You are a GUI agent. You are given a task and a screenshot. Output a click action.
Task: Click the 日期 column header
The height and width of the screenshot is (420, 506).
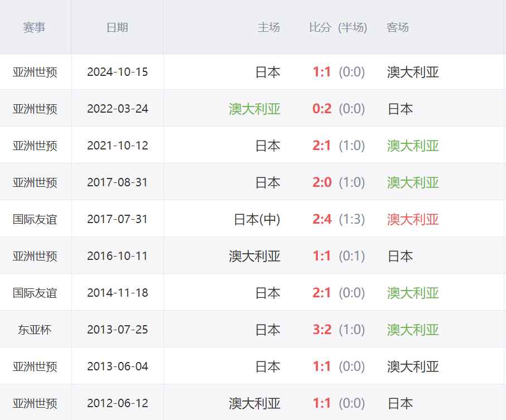[x=117, y=27]
